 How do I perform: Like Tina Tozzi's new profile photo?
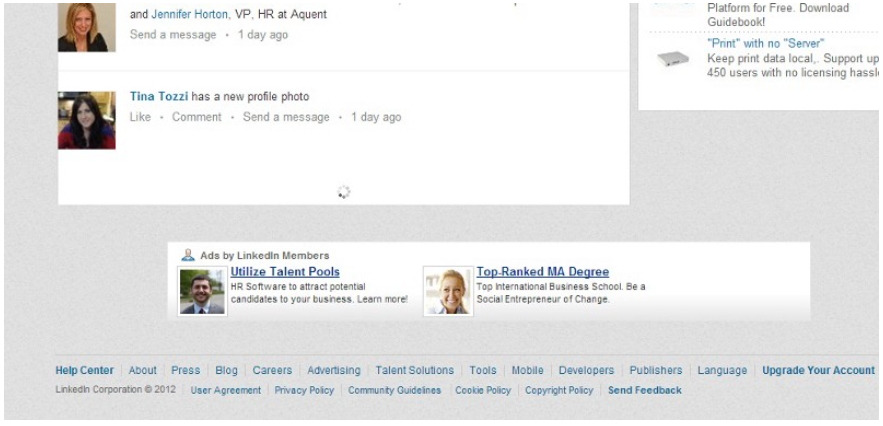point(140,117)
